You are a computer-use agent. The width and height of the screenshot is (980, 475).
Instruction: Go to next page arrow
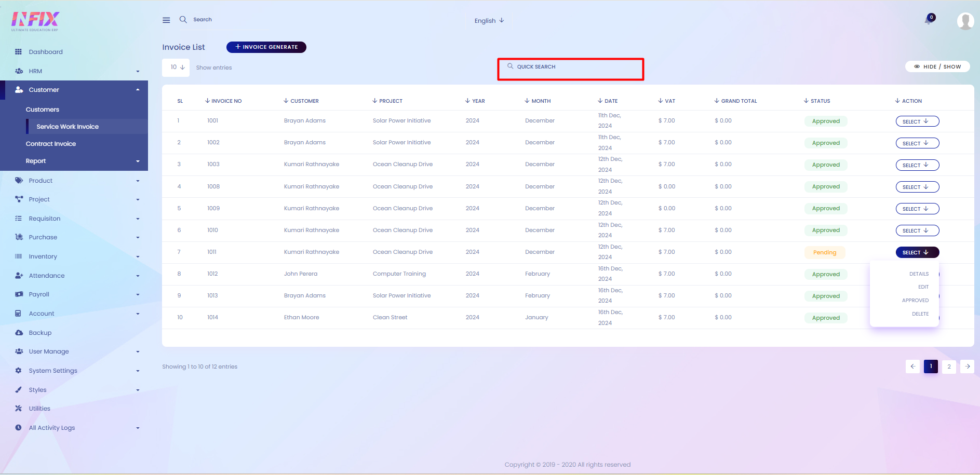[x=968, y=367]
